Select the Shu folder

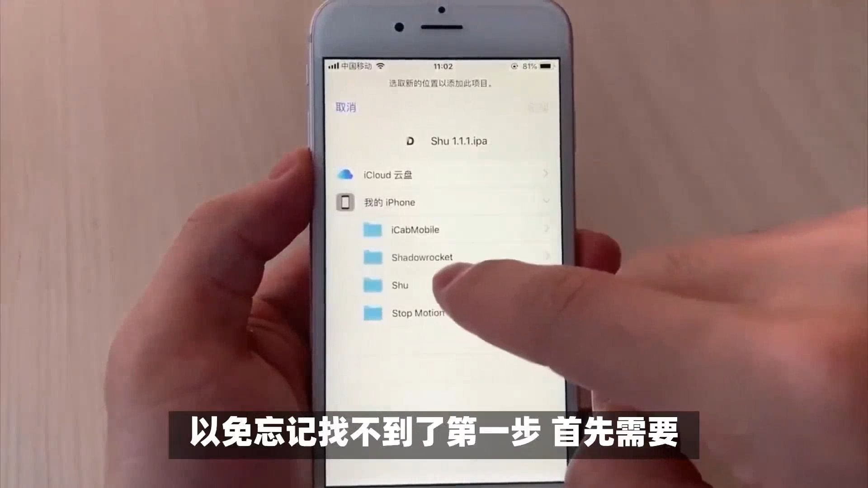[x=399, y=285]
